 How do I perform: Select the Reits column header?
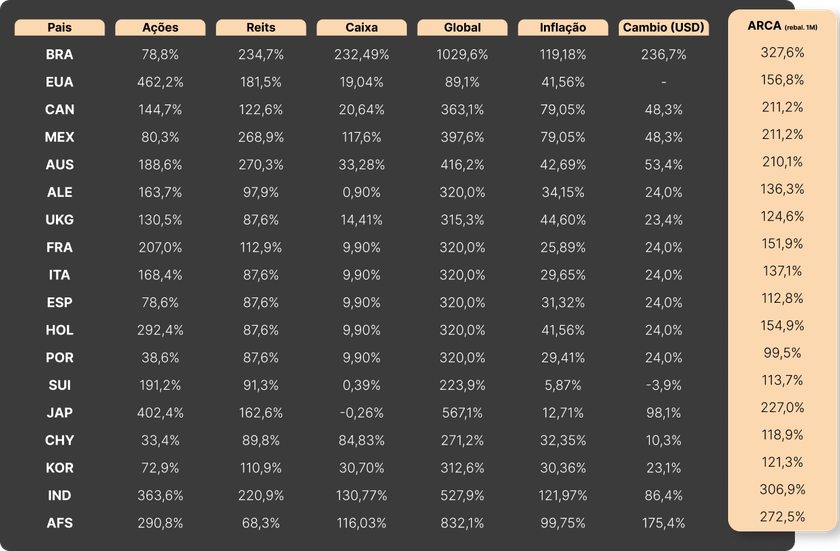click(x=260, y=28)
